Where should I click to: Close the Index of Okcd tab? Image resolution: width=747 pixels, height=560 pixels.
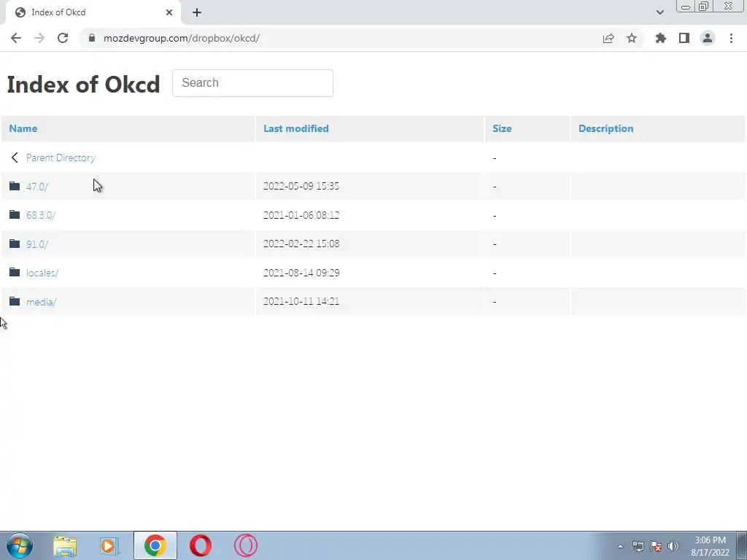pyautogui.click(x=169, y=12)
